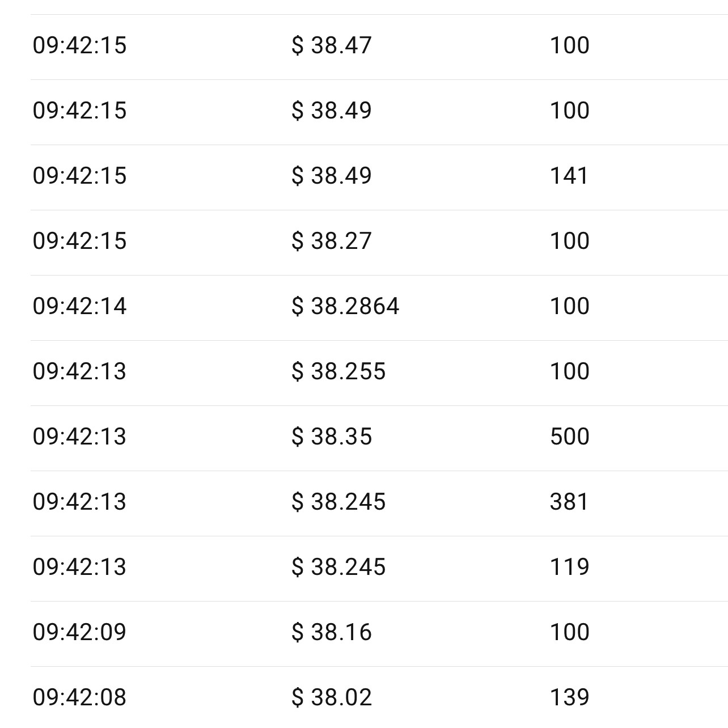Click the 09:42:14 timestamp
Image resolution: width=728 pixels, height=728 pixels.
(x=79, y=306)
